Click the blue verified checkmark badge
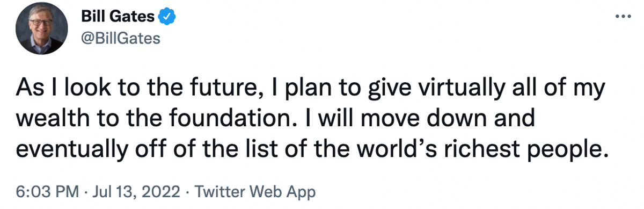This screenshot has width=644, height=209. [167, 17]
